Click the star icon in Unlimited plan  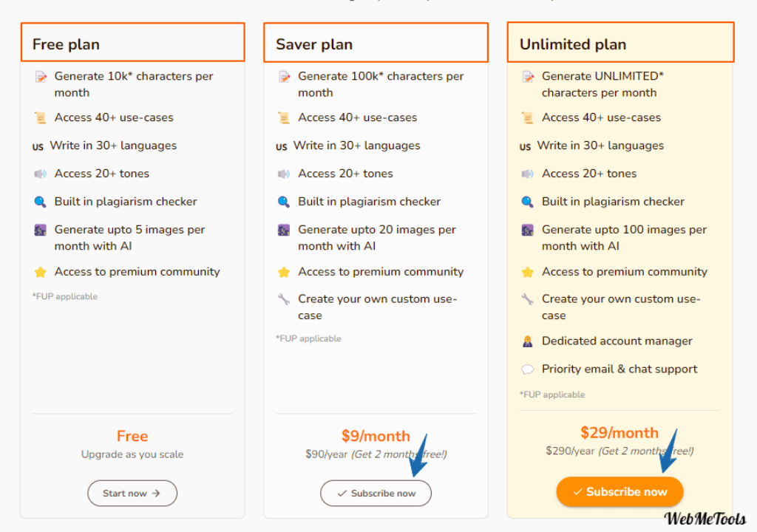pos(527,272)
